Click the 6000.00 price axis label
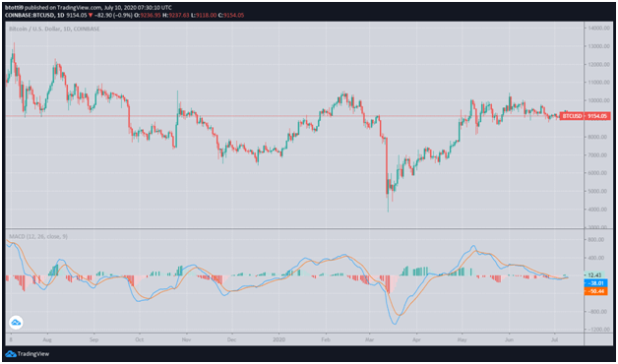The width and height of the screenshot is (618, 364). click(598, 173)
